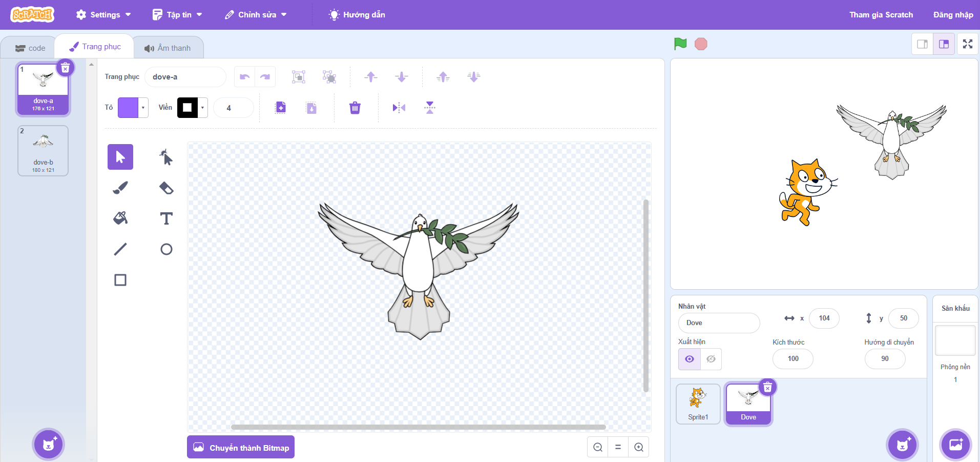The width and height of the screenshot is (980, 462).
Task: Click the choose backdrop button
Action: (956, 444)
